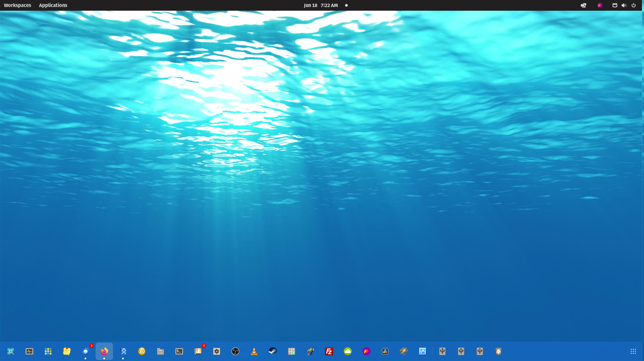644x361 pixels.
Task: Switch to Firefox in the dock
Action: (104, 351)
